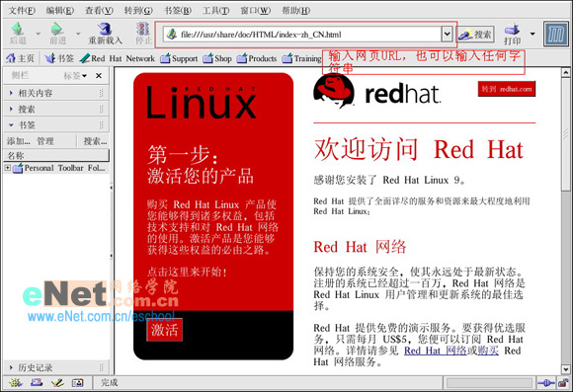Open the URL history dropdown arrow
This screenshot has height=392, width=573.
pyautogui.click(x=447, y=35)
